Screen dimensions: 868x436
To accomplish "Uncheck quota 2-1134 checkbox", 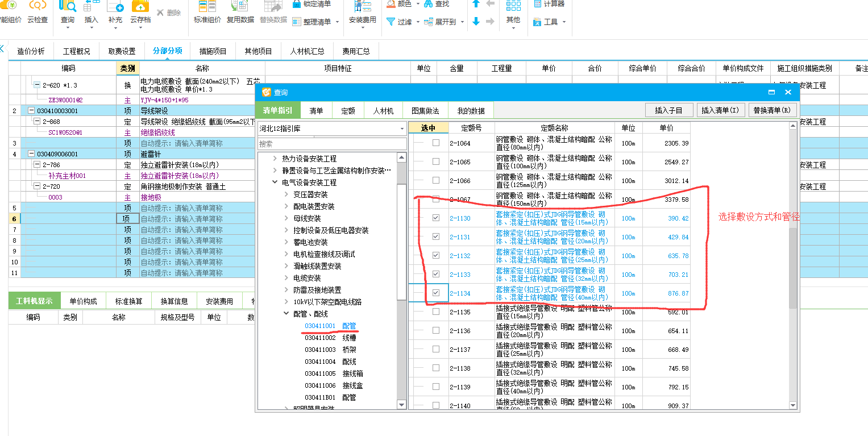I will [436, 293].
